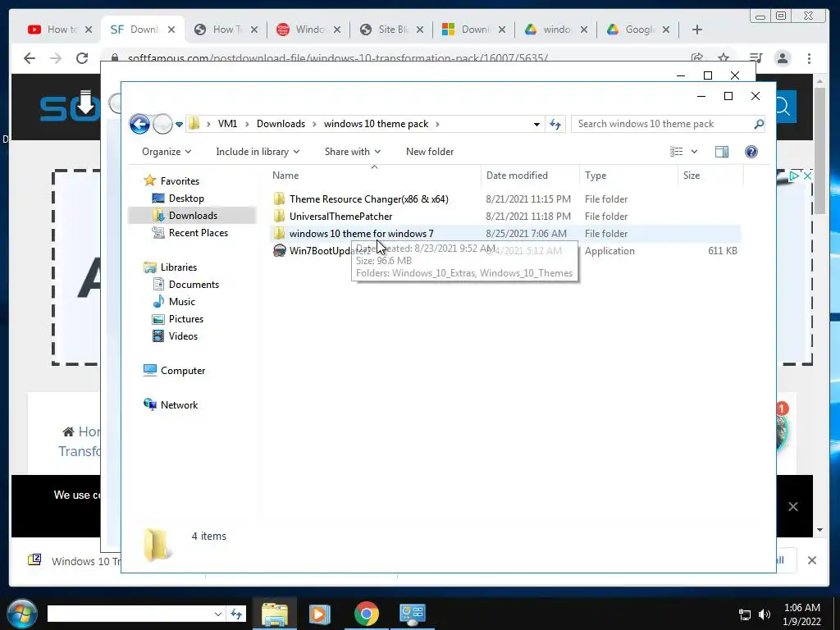The height and width of the screenshot is (630, 840).
Task: Click the Win7BootUpdater application icon
Action: 279,251
